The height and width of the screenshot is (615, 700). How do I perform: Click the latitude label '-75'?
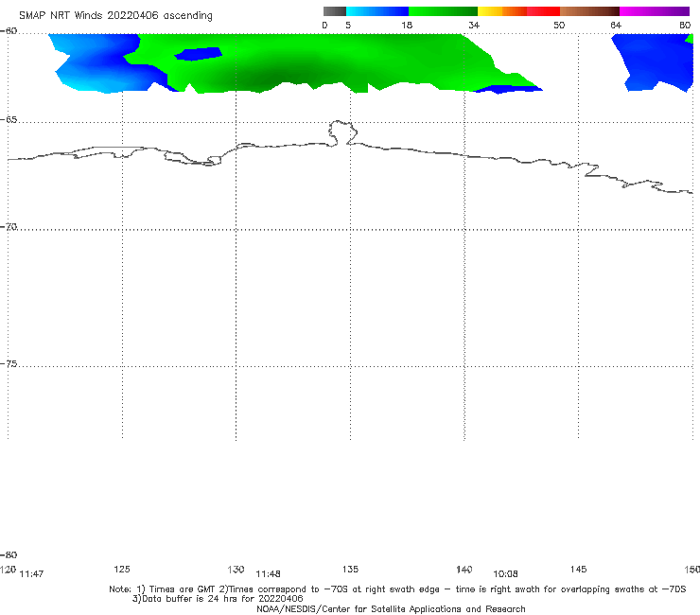9,364
